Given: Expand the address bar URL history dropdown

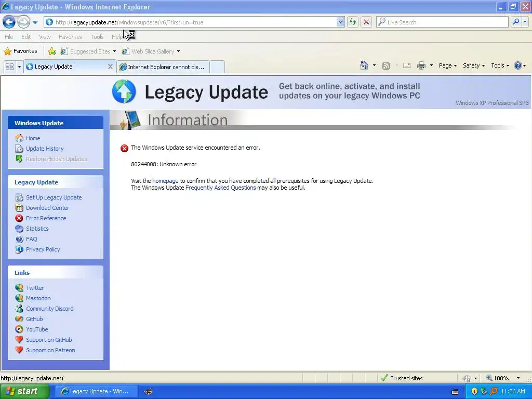Looking at the screenshot, I should point(340,22).
